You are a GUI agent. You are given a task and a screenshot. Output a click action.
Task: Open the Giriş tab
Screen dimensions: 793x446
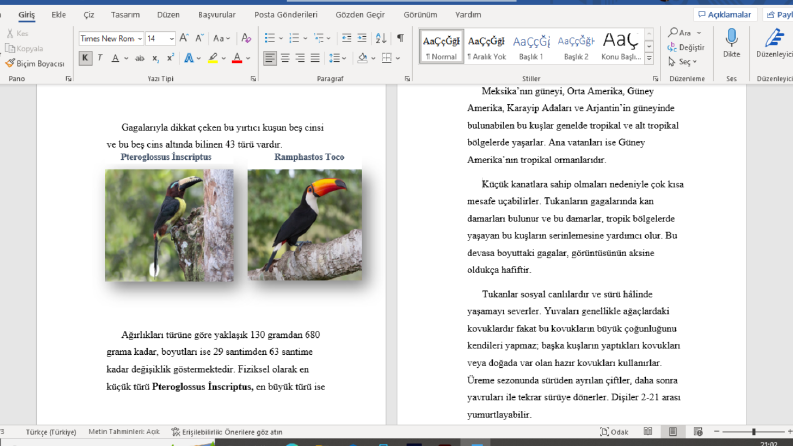coord(27,15)
